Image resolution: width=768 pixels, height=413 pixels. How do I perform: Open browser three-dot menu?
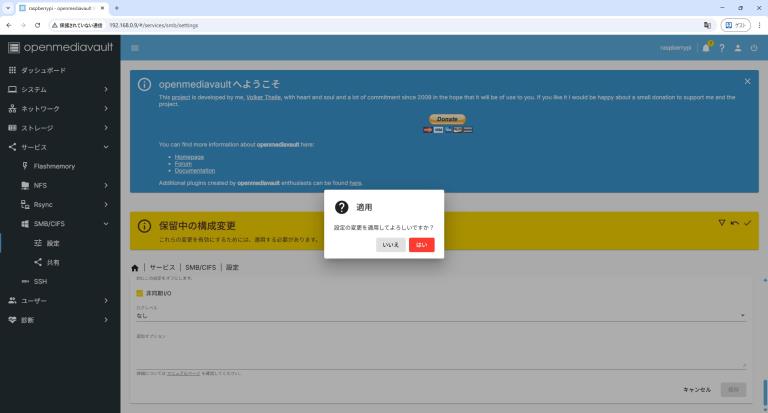point(759,25)
